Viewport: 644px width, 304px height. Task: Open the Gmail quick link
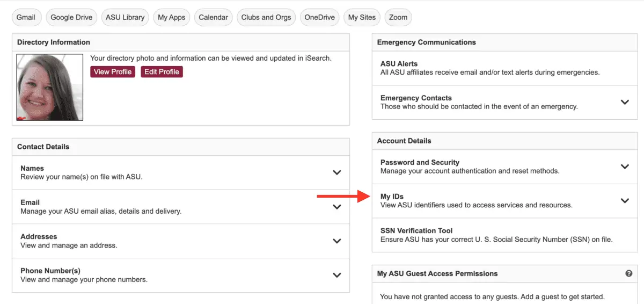coord(26,17)
